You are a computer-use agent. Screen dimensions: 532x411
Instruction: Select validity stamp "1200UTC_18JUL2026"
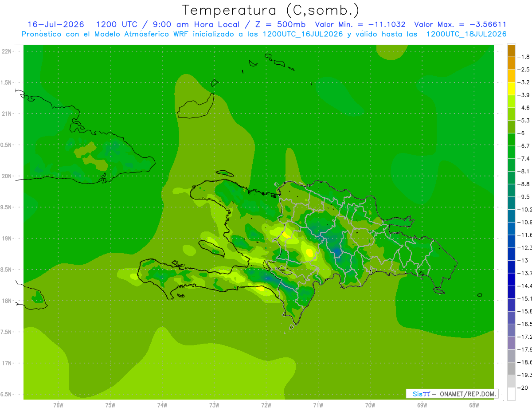pos(466,34)
